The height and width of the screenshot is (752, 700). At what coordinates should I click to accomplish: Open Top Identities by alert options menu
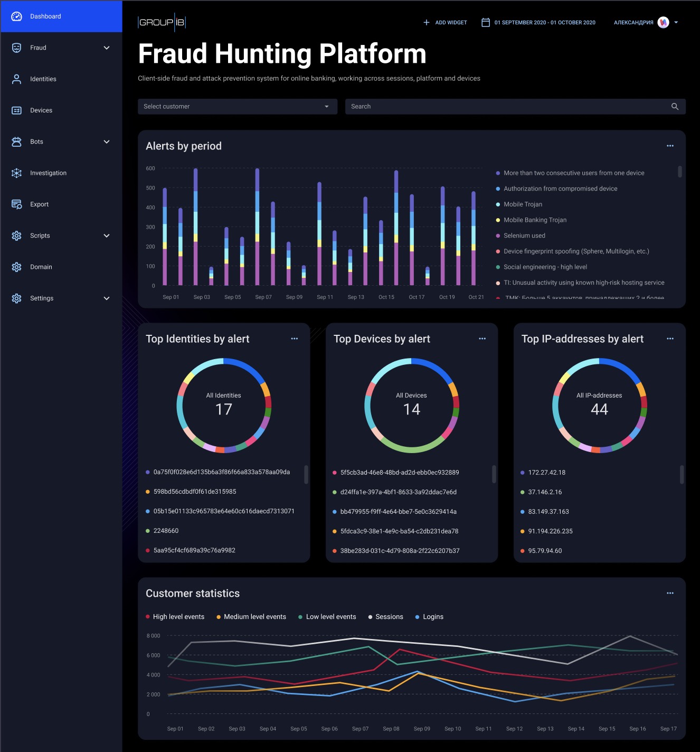tap(295, 339)
